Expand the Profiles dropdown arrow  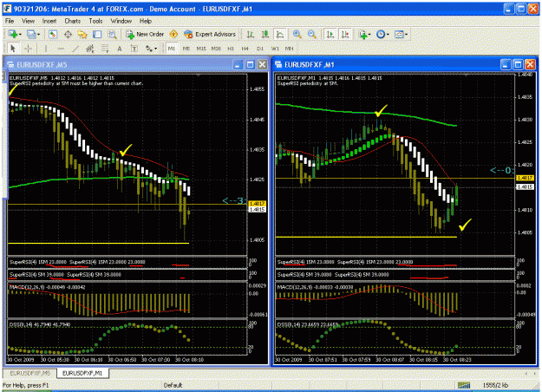pos(38,35)
